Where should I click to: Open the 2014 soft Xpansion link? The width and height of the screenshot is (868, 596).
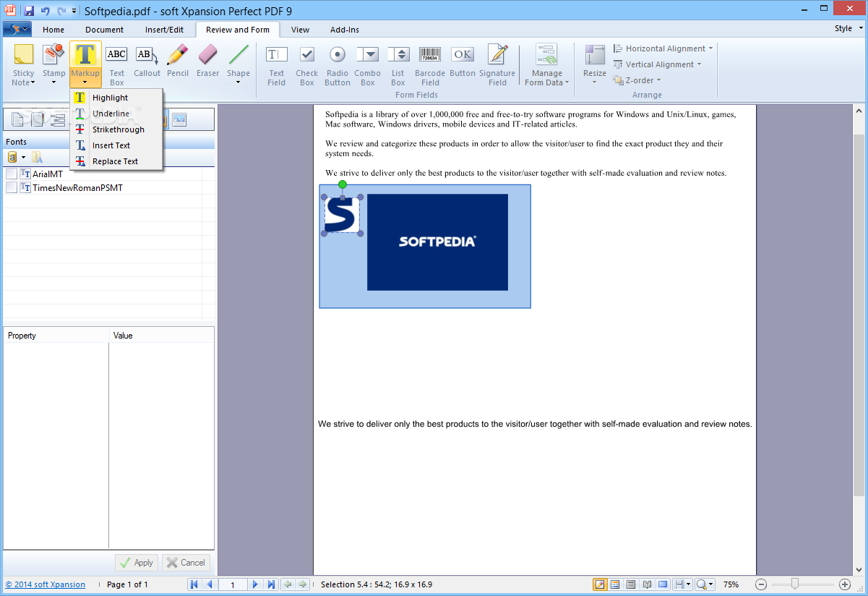[x=46, y=584]
